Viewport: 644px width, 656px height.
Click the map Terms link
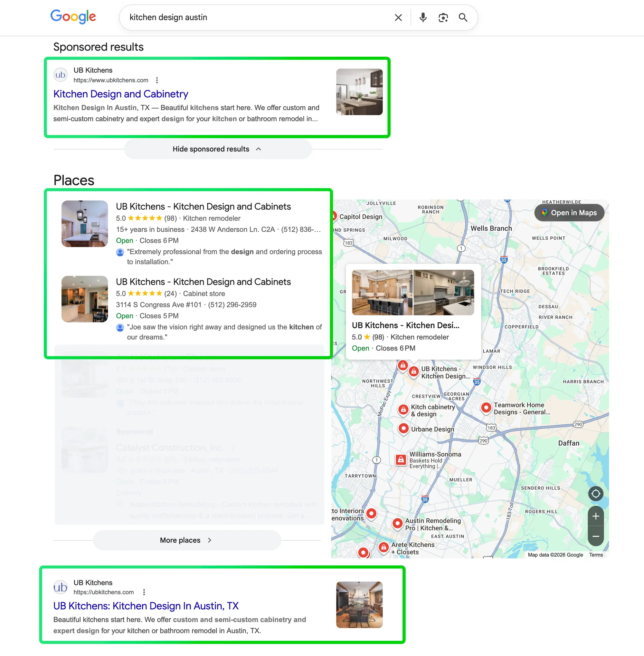point(596,555)
